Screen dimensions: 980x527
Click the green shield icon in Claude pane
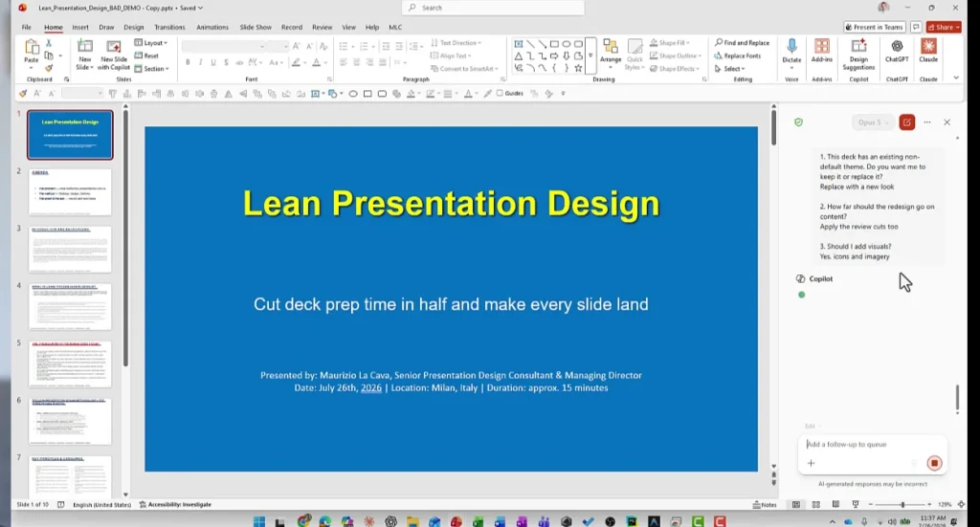(x=798, y=122)
